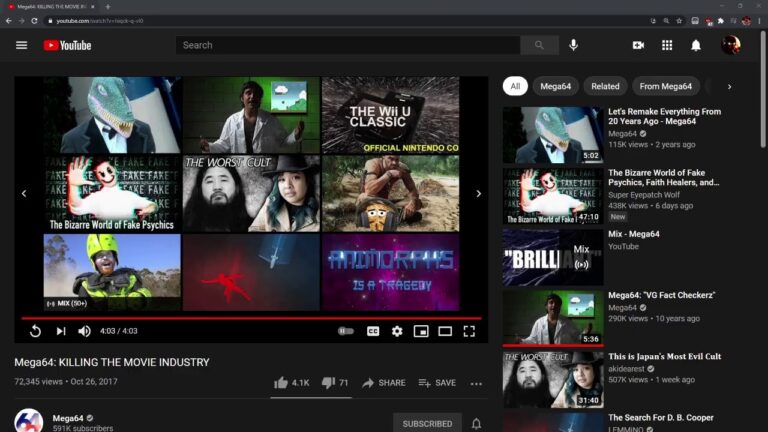Image resolution: width=768 pixels, height=432 pixels.
Task: Toggle closed captions CC button
Action: (x=373, y=331)
